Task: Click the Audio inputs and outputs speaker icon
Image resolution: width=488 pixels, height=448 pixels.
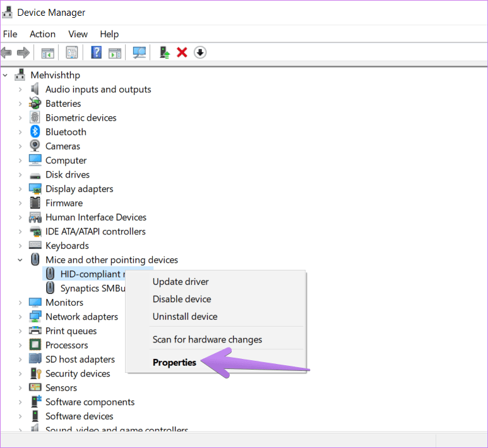Action: click(35, 89)
